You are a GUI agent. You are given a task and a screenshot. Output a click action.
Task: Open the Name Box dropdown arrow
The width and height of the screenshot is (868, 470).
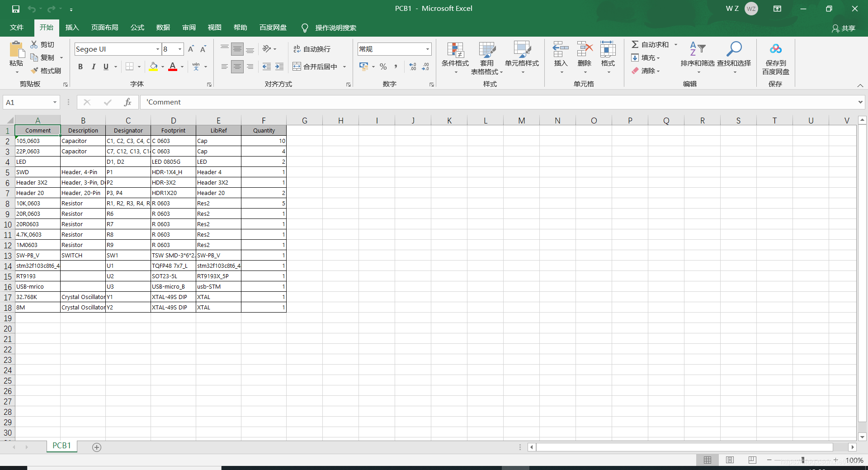[55, 102]
